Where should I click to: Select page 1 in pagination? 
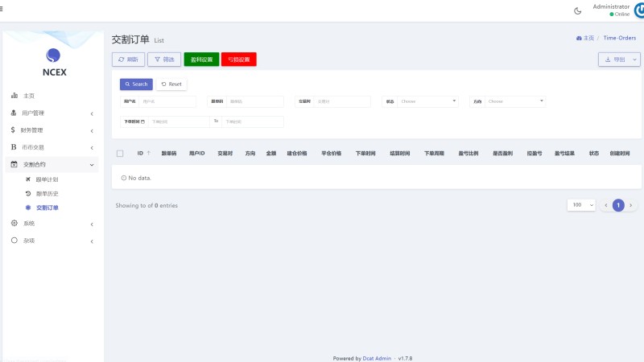(x=618, y=205)
